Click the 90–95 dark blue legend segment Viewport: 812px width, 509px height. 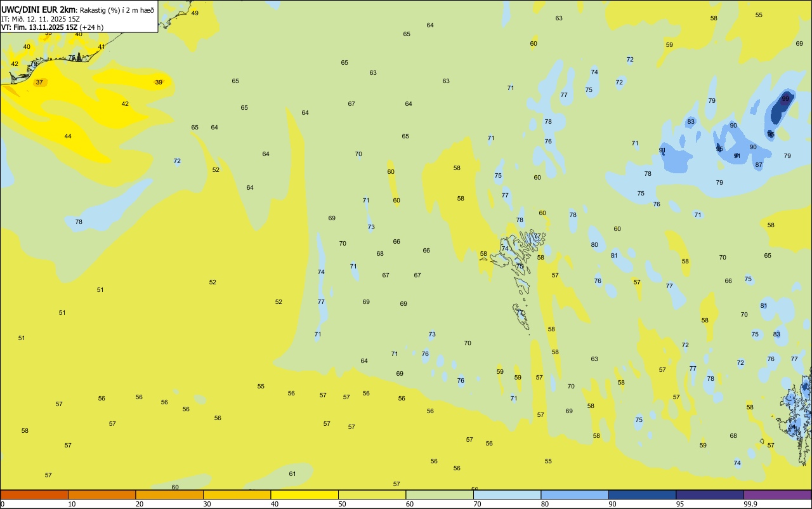[x=642, y=494]
